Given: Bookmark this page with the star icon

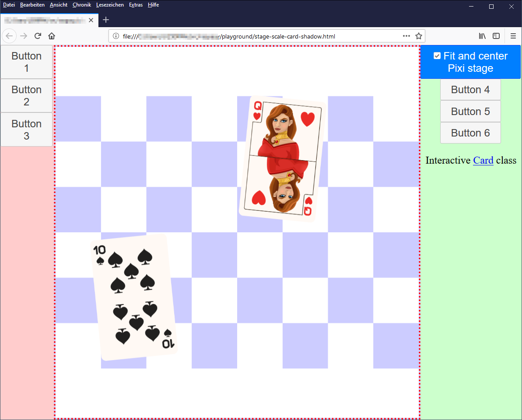Looking at the screenshot, I should tap(419, 36).
